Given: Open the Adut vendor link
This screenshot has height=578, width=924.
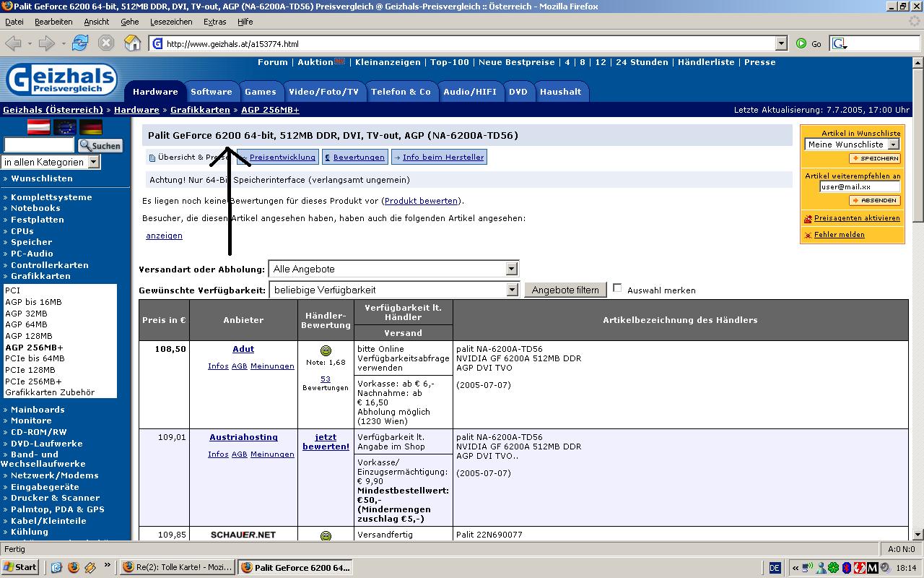Looking at the screenshot, I should [243, 349].
